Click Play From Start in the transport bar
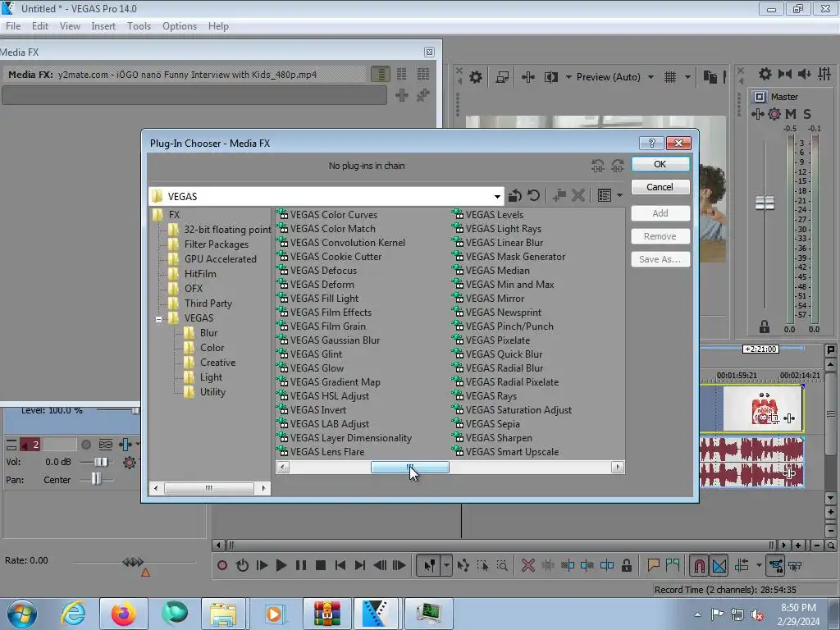Image resolution: width=840 pixels, height=630 pixels. 262,565
